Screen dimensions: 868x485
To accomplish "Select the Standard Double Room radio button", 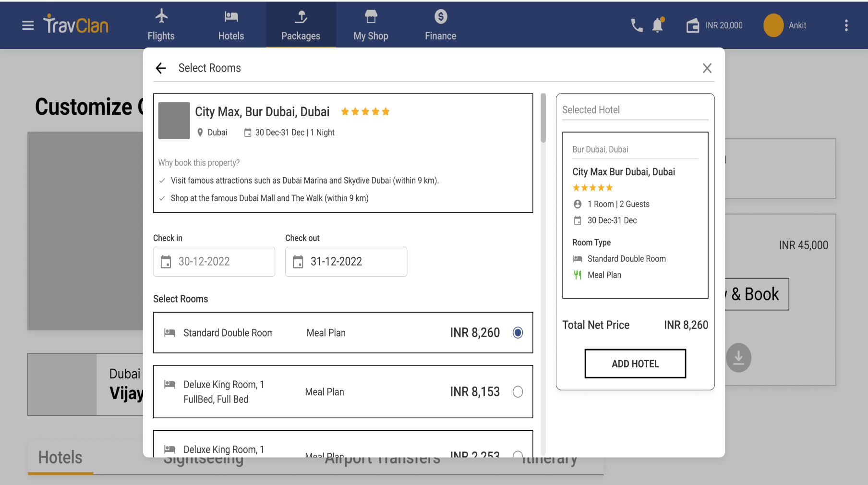I will coord(518,333).
